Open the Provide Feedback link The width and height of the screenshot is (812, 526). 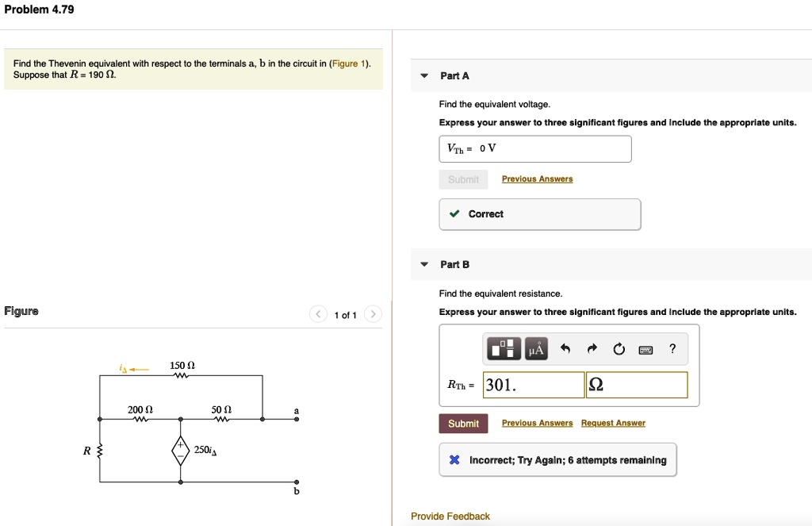click(x=449, y=516)
